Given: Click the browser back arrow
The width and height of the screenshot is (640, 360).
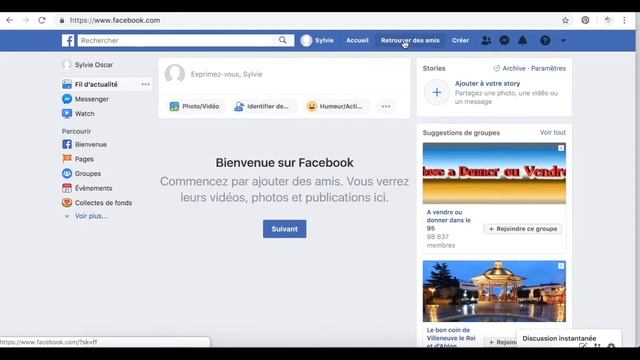Looking at the screenshot, I should 9,20.
